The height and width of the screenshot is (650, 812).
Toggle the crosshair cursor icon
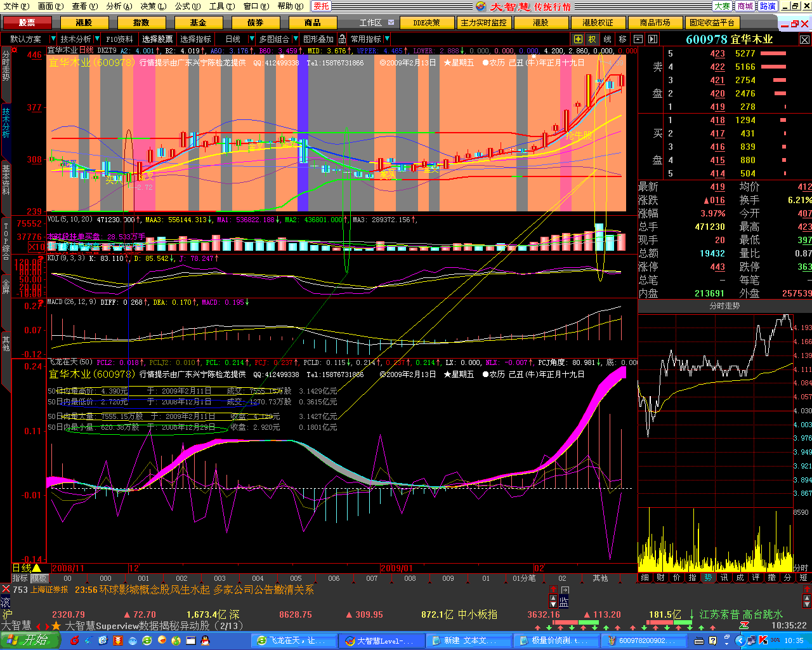(578, 39)
